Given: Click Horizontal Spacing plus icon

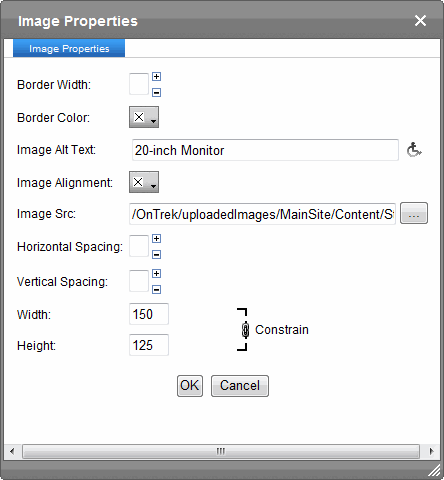Looking at the screenshot, I should pos(156,239).
